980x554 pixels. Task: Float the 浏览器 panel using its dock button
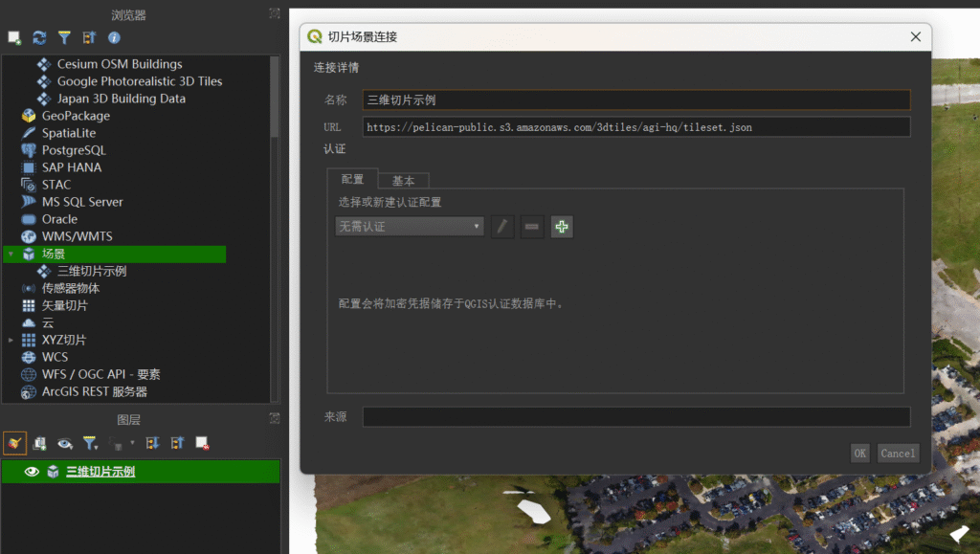(x=275, y=13)
